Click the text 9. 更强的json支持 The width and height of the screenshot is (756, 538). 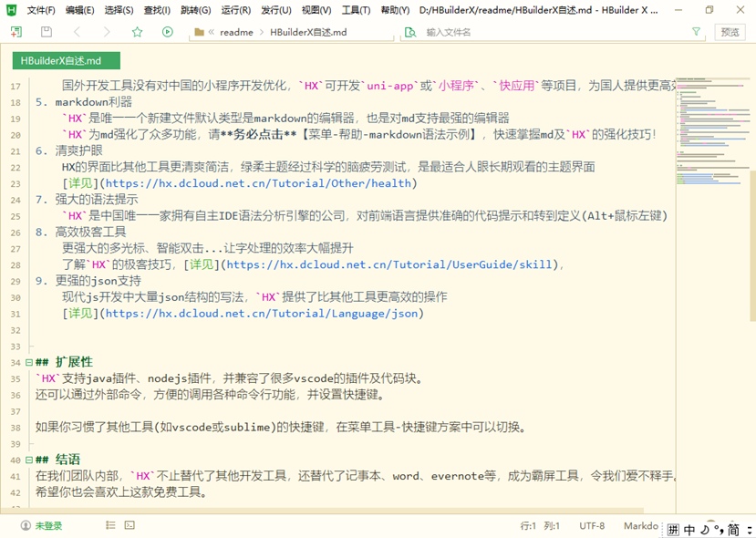88,281
